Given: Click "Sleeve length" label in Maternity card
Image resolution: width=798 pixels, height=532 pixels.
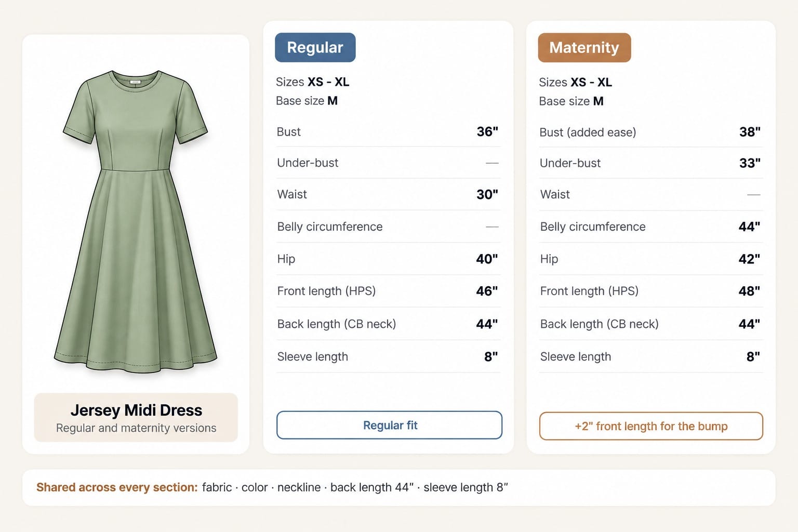Looking at the screenshot, I should pos(576,357).
